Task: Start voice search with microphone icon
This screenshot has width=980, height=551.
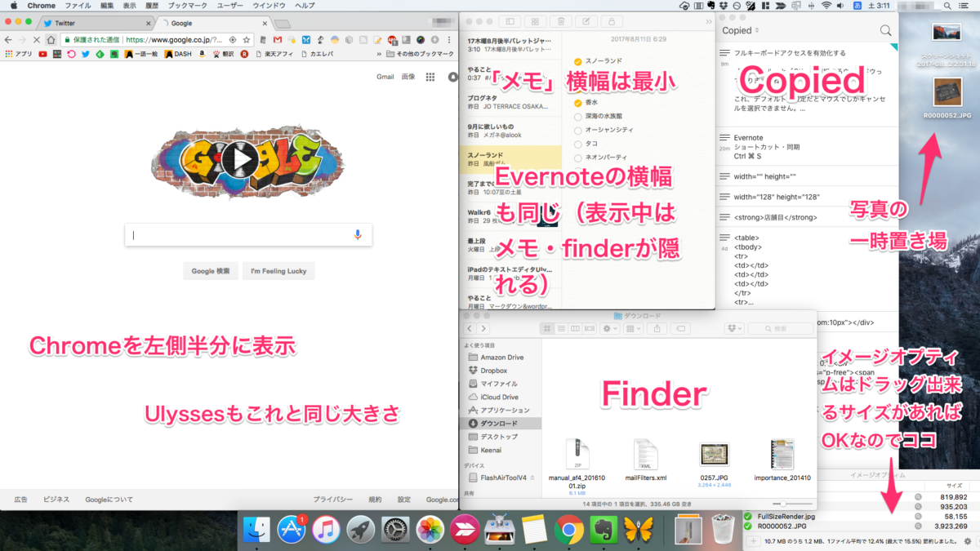Action: pyautogui.click(x=358, y=235)
